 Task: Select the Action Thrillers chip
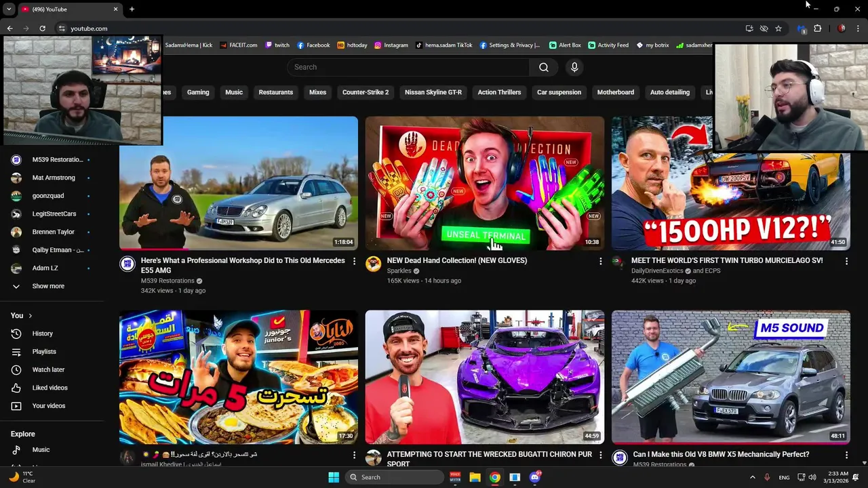point(499,92)
